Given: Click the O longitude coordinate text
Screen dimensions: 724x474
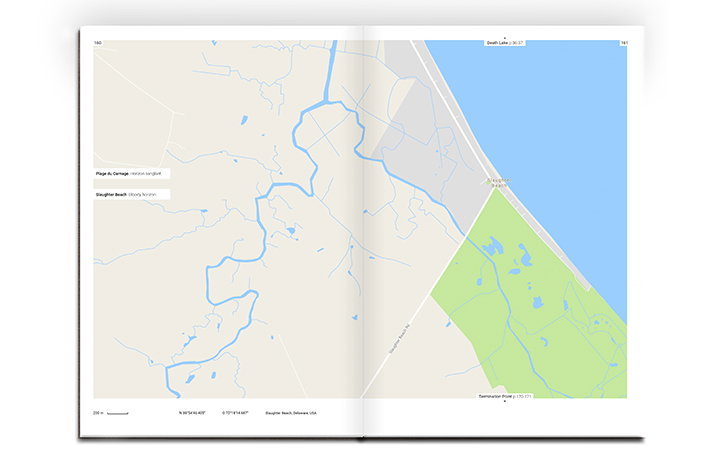Looking at the screenshot, I should coord(235,413).
